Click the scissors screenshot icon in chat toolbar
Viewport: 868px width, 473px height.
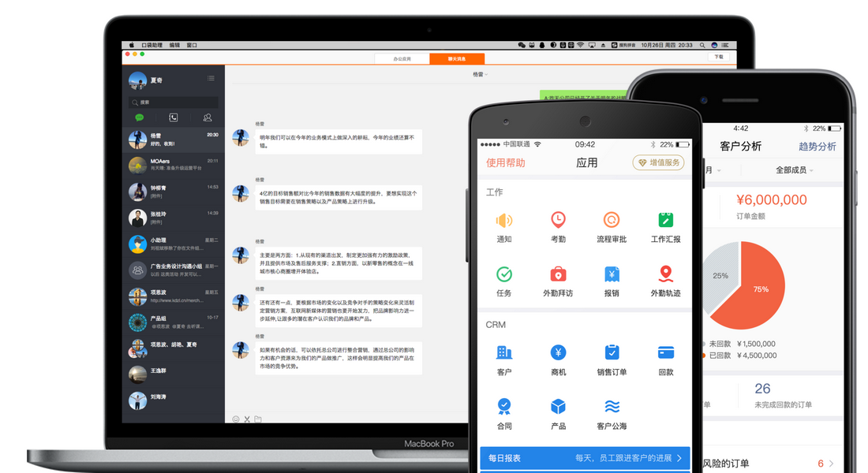[247, 419]
